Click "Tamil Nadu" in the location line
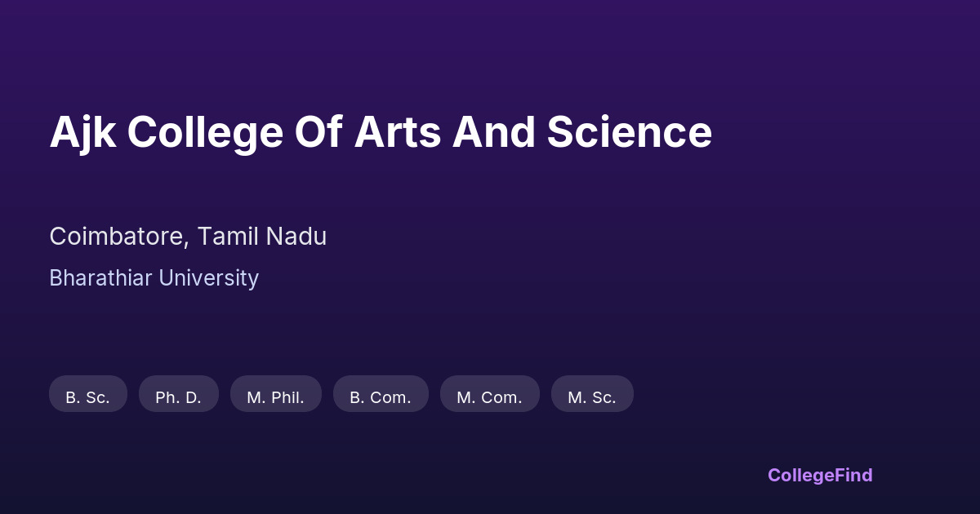Screen dimensions: 980x514 262,237
